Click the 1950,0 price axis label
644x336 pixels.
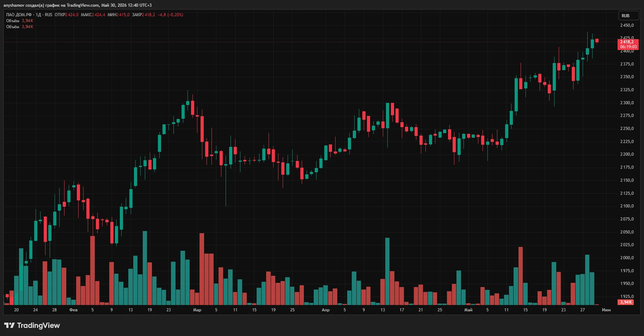tap(627, 284)
